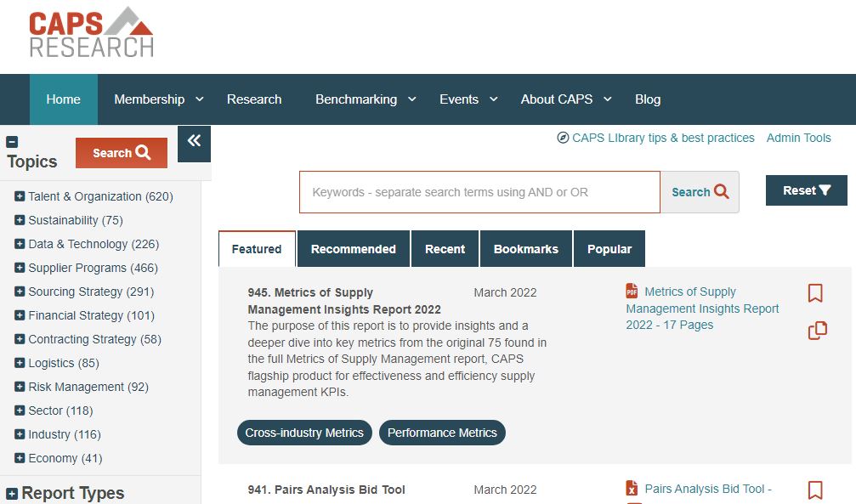Screen dimensions: 856x504
Task: Collapse the Topics section using its minus icon
Action: [x=10, y=141]
